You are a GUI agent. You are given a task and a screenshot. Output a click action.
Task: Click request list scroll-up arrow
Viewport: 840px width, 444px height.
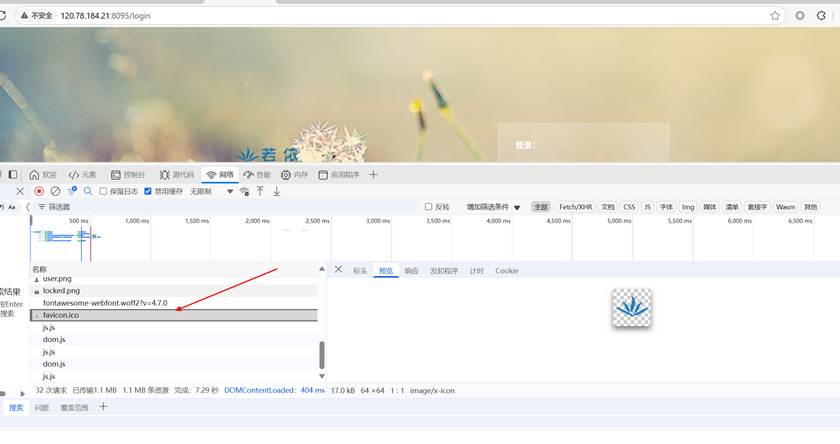click(x=322, y=269)
